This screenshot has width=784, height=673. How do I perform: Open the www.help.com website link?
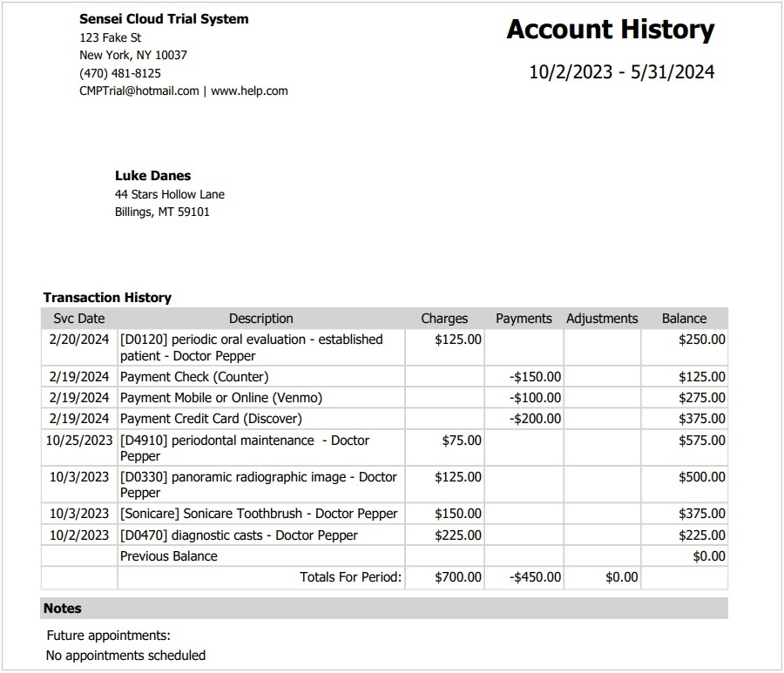pyautogui.click(x=249, y=91)
